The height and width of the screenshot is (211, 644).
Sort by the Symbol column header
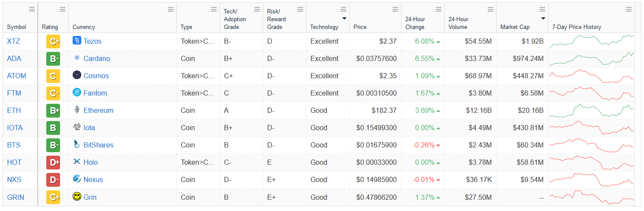tap(16, 27)
